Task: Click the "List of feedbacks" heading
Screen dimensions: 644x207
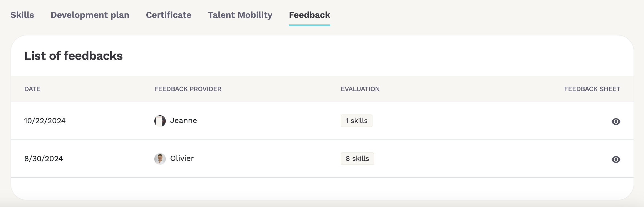Action: tap(74, 56)
